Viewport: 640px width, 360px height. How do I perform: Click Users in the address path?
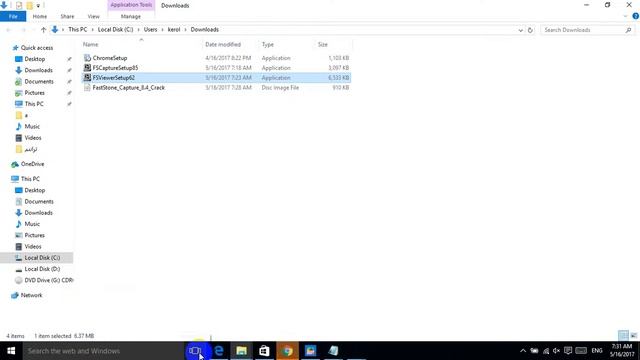pyautogui.click(x=150, y=29)
